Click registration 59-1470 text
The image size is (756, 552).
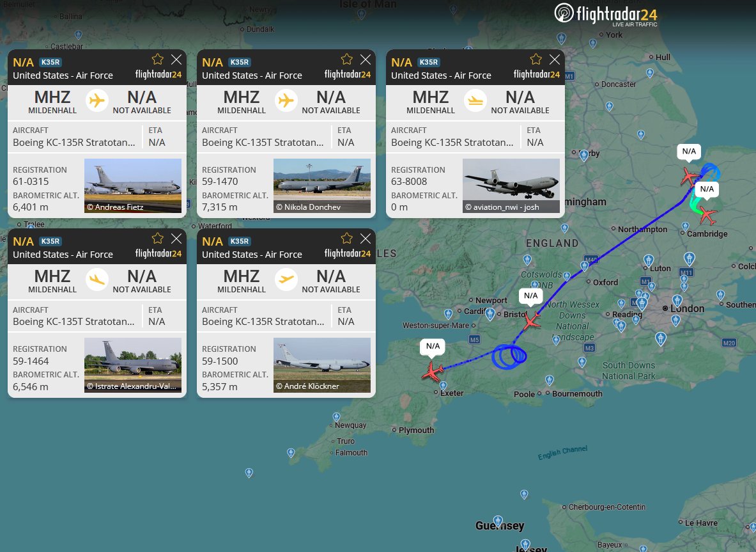coord(220,182)
